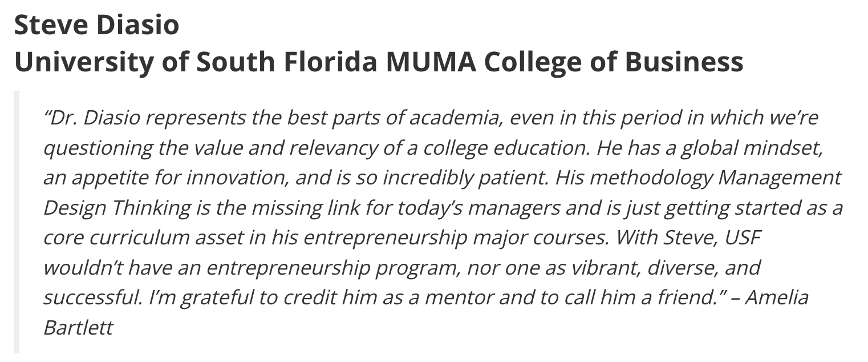Click the word 'mentor' in the quote
Image resolution: width=868 pixels, height=362 pixels.
point(449,298)
